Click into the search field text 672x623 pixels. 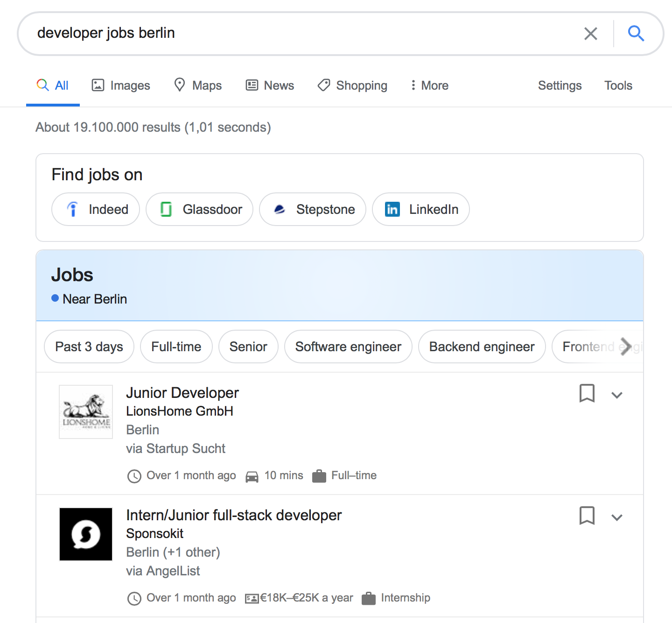pos(106,33)
